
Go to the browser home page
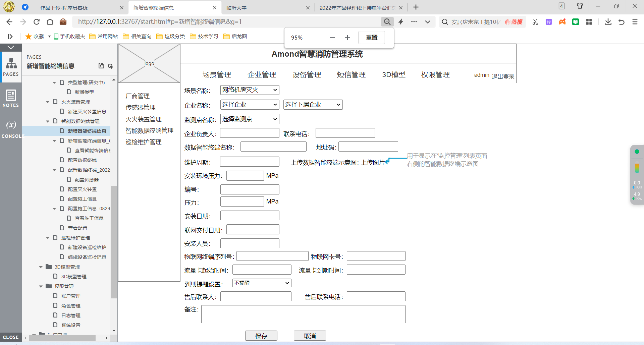50,22
